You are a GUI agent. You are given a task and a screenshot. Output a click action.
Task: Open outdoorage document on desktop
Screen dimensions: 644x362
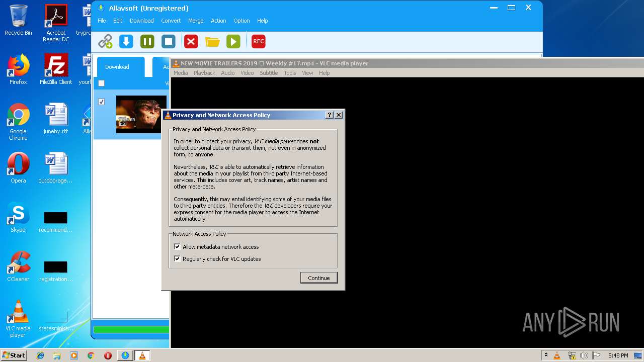click(x=56, y=168)
